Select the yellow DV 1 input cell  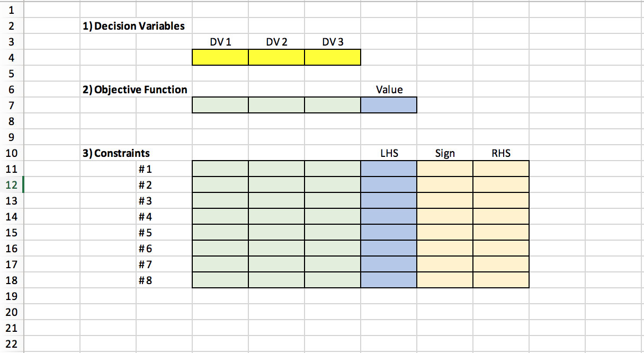click(220, 57)
